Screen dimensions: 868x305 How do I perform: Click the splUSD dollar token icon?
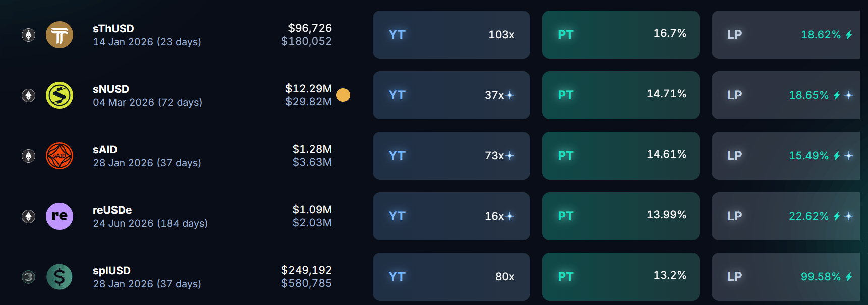(60, 277)
